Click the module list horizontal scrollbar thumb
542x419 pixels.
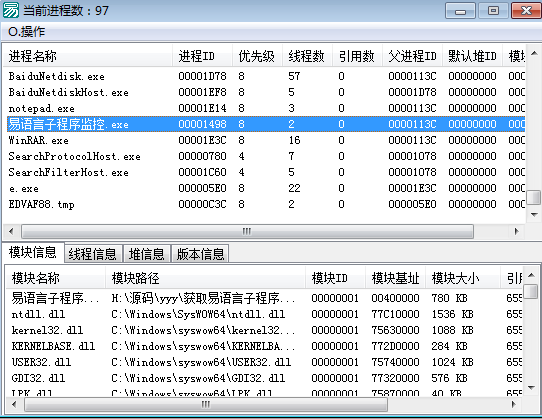pyautogui.click(x=206, y=404)
